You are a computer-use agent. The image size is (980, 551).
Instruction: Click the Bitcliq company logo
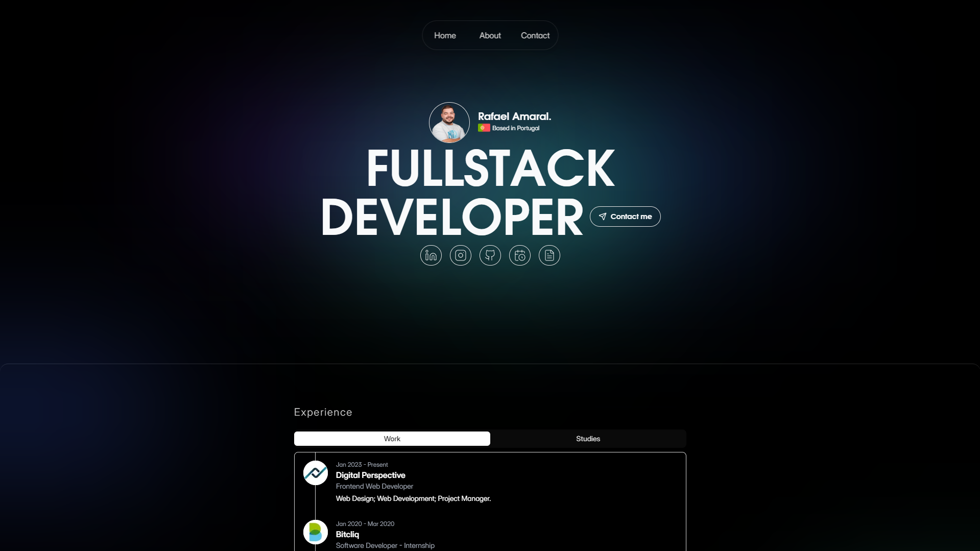pyautogui.click(x=315, y=532)
